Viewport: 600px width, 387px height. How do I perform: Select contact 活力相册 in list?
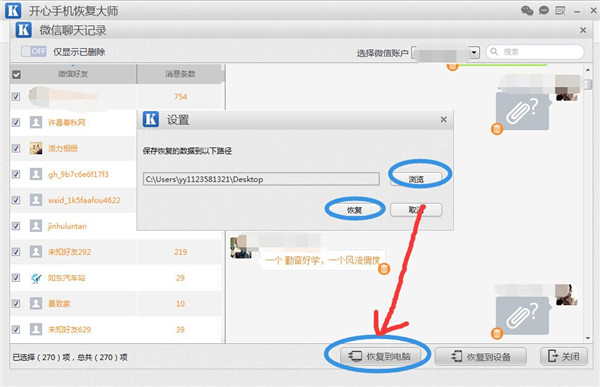point(63,148)
